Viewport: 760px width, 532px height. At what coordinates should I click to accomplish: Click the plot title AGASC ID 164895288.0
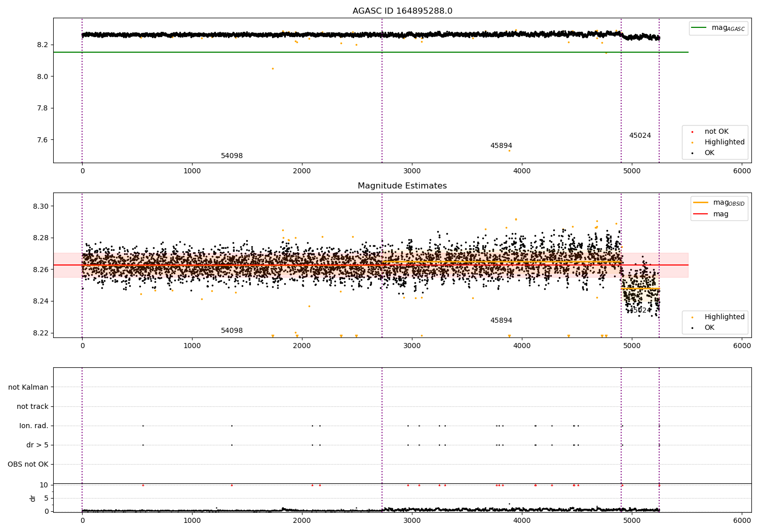(x=402, y=11)
